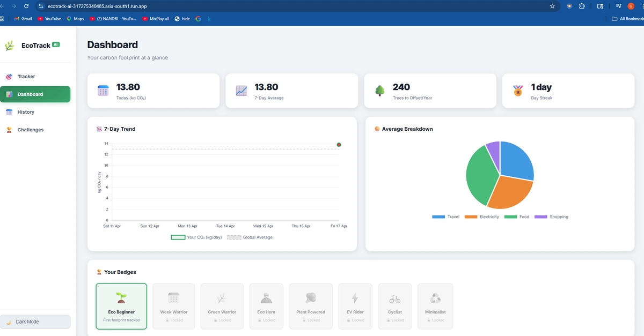Click the locked Cyclist bicycle badge
Screen dimensions: 644x336
[x=394, y=305]
